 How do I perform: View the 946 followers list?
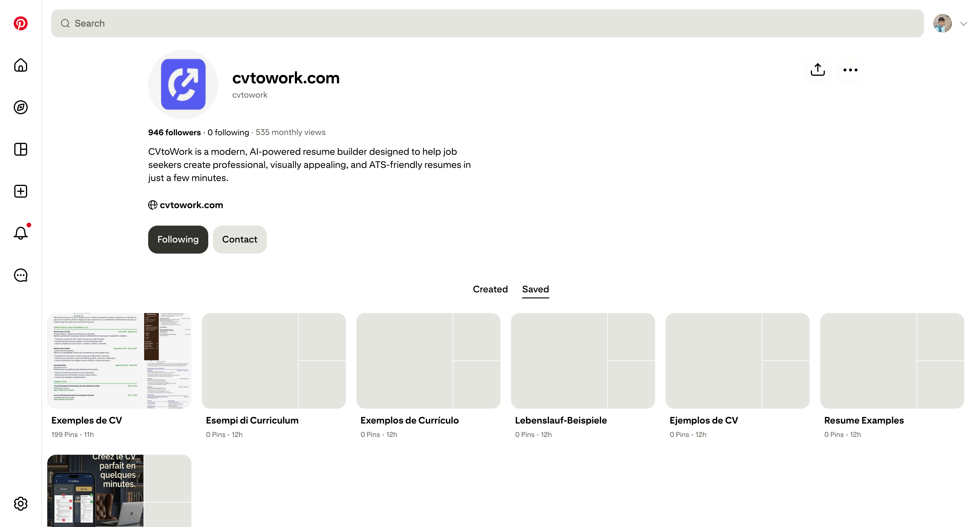[175, 132]
